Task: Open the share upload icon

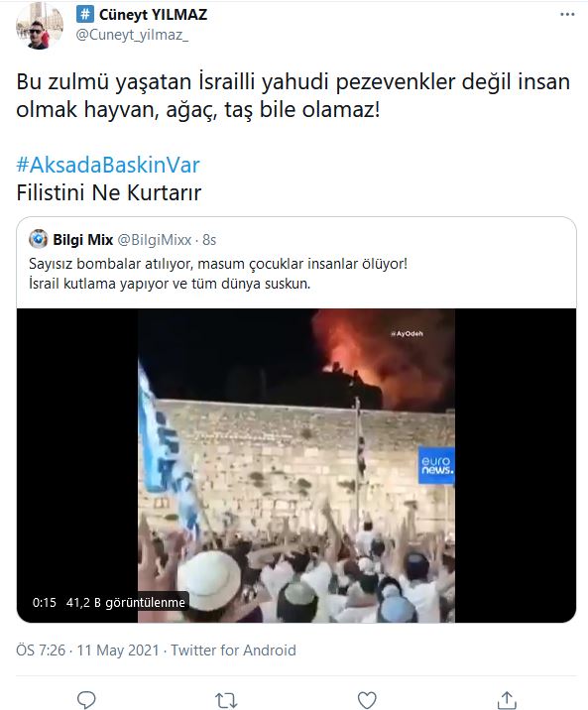Action: pyautogui.click(x=507, y=700)
